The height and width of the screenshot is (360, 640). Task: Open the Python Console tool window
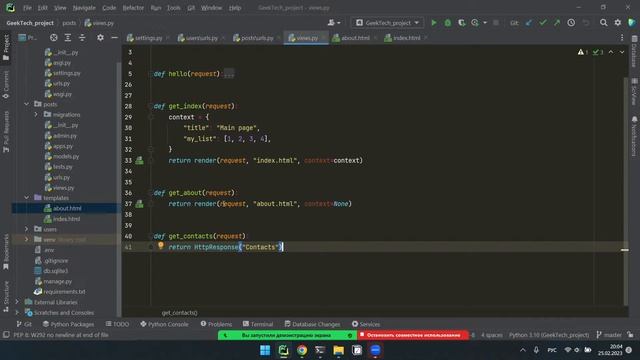(x=164, y=324)
